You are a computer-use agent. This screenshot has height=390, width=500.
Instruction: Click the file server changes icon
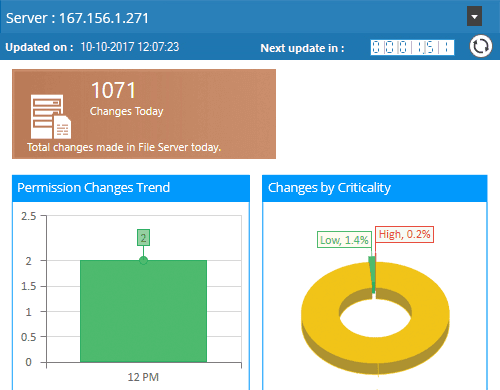(x=51, y=117)
